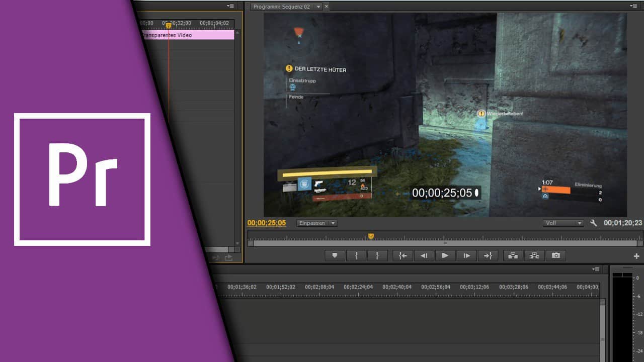The height and width of the screenshot is (362, 644).
Task: Click the Go to In Point icon
Action: point(402,255)
